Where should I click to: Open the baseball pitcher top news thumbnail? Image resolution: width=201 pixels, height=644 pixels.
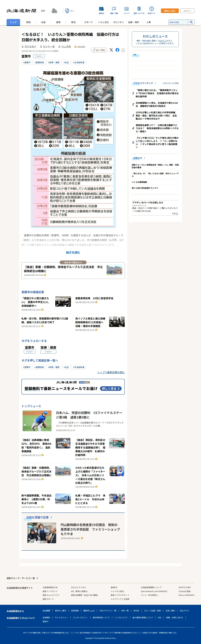[x=37, y=421]
